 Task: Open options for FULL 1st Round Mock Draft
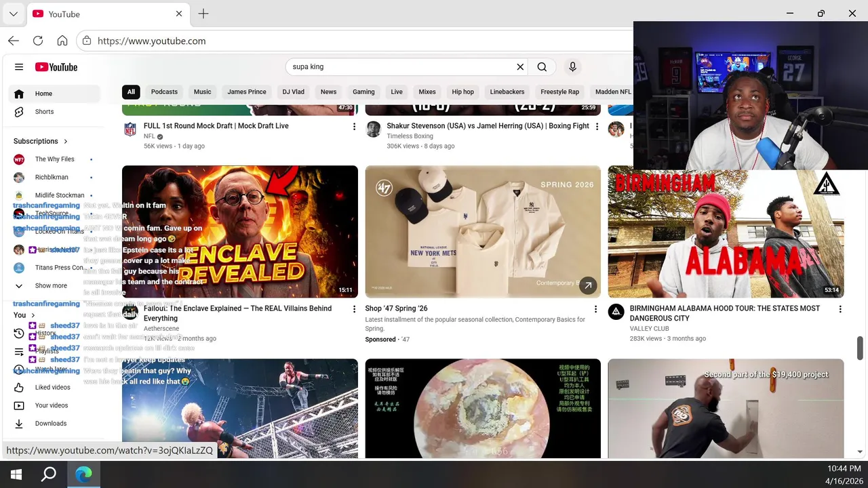pyautogui.click(x=353, y=127)
